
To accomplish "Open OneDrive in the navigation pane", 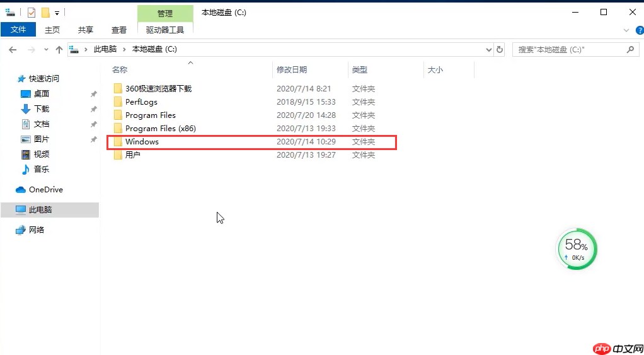I will [x=45, y=190].
